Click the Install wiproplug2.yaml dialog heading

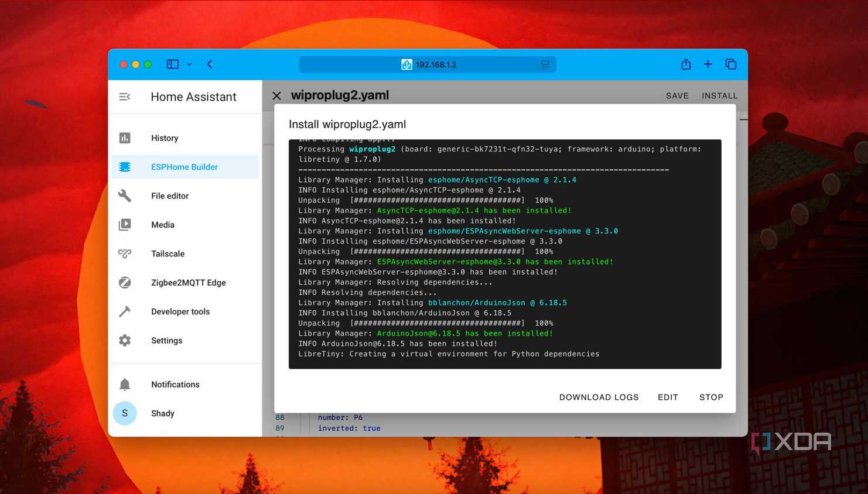click(x=347, y=124)
